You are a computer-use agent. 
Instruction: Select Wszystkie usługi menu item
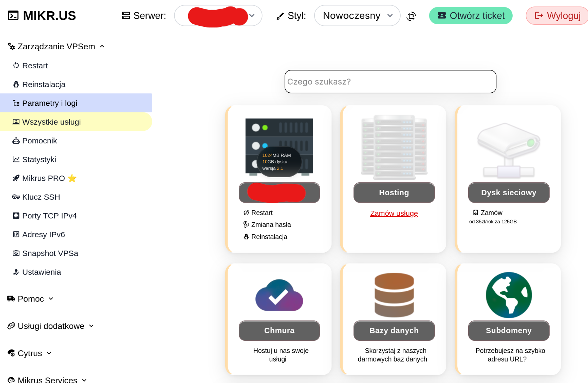pos(76,122)
